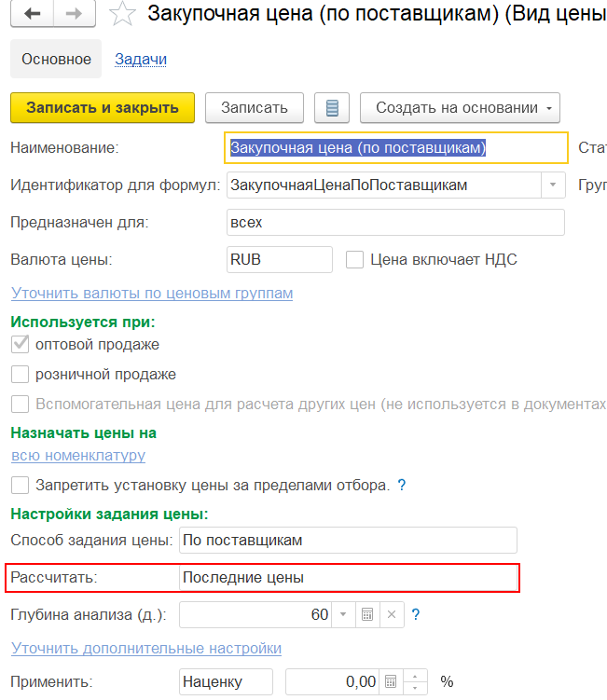Expand 'Создать на основании' dropdown
Image resolution: width=607 pixels, height=700 pixels.
(x=459, y=108)
